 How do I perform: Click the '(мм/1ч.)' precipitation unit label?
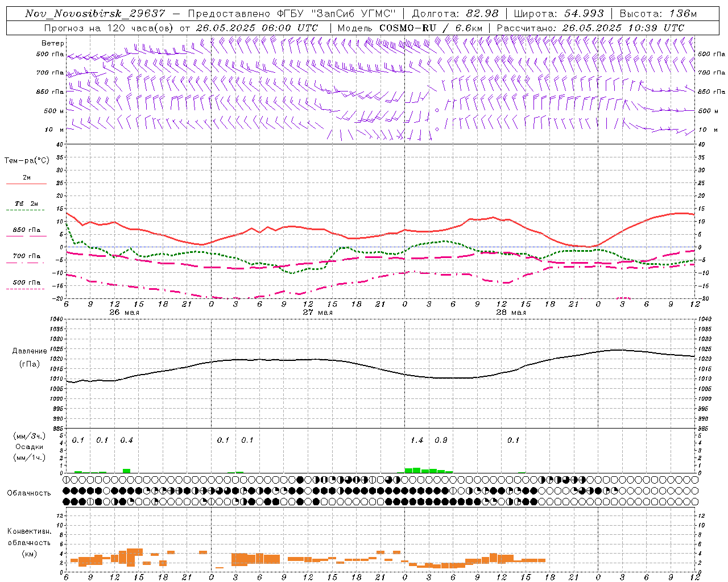coord(29,458)
